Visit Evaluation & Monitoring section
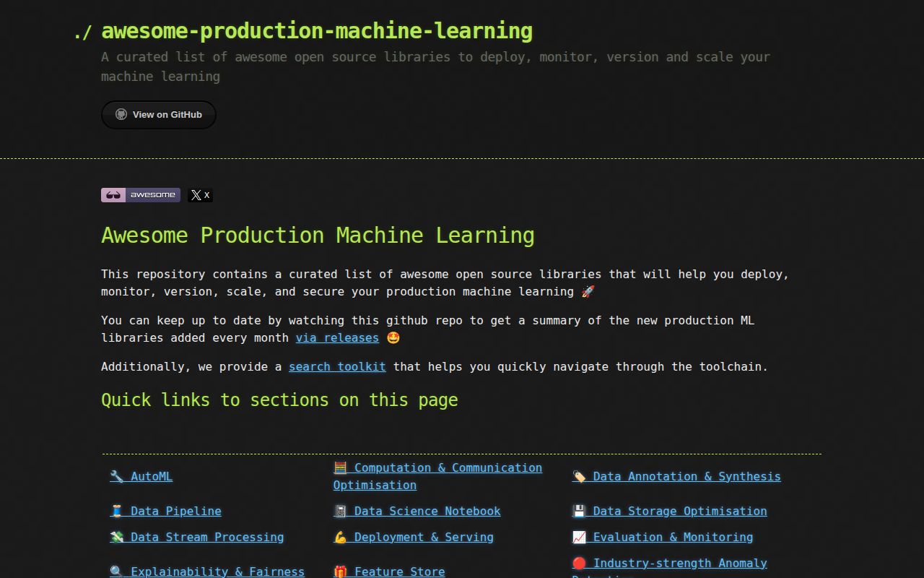 [663, 537]
